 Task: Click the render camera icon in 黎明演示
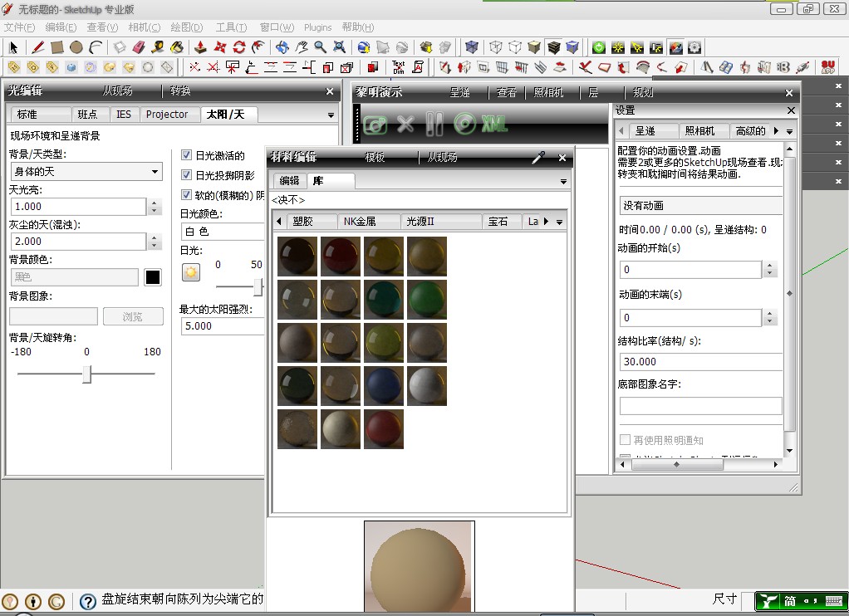(375, 125)
